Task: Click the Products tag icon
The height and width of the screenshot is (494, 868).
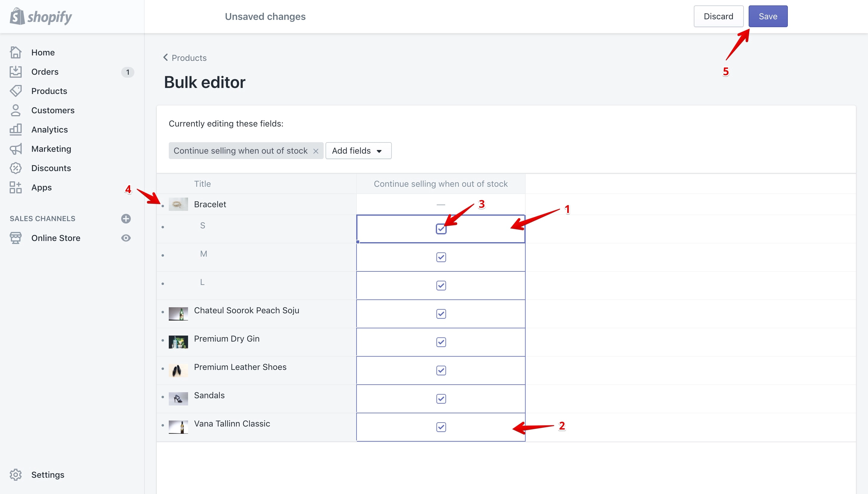Action: (x=16, y=91)
